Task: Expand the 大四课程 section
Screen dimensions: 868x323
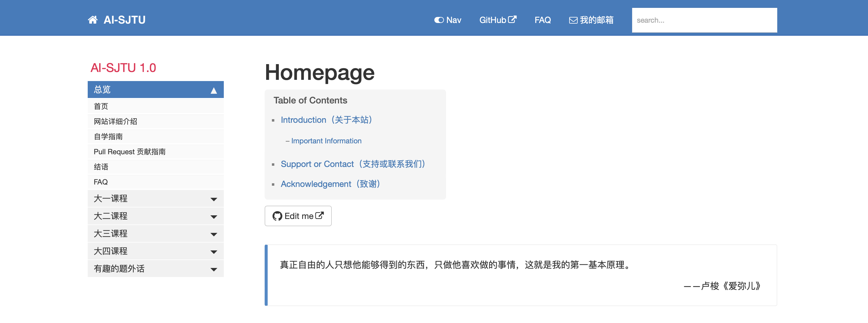Action: point(214,252)
